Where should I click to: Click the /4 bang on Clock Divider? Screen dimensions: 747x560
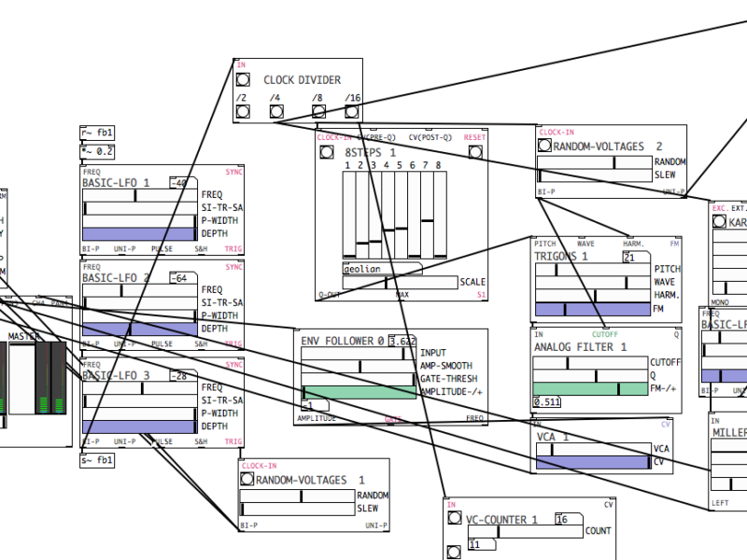[276, 112]
